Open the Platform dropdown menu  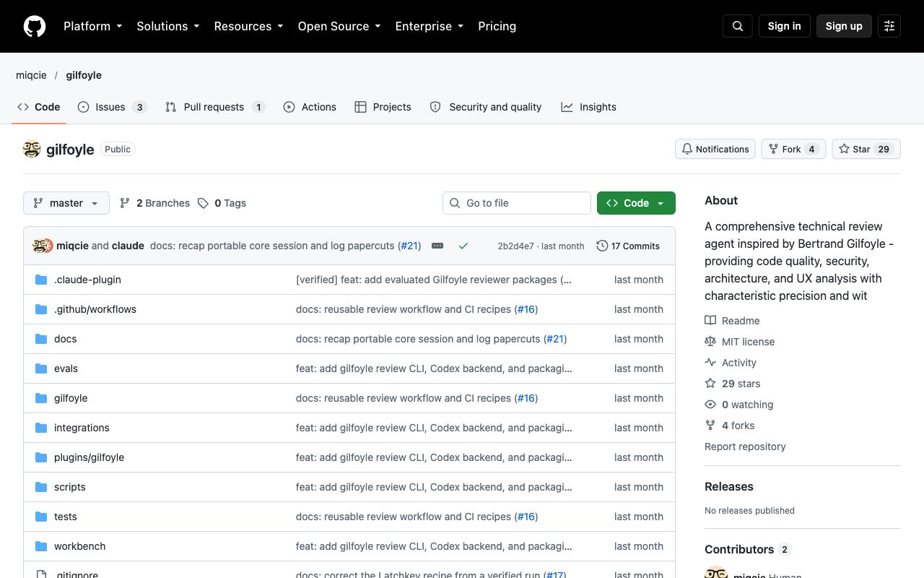point(93,26)
